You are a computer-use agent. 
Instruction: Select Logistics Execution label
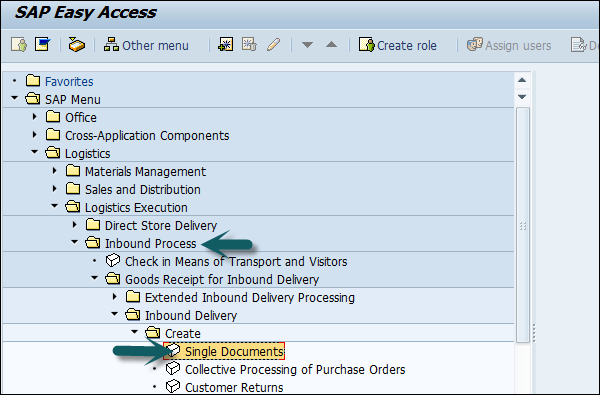pos(136,207)
